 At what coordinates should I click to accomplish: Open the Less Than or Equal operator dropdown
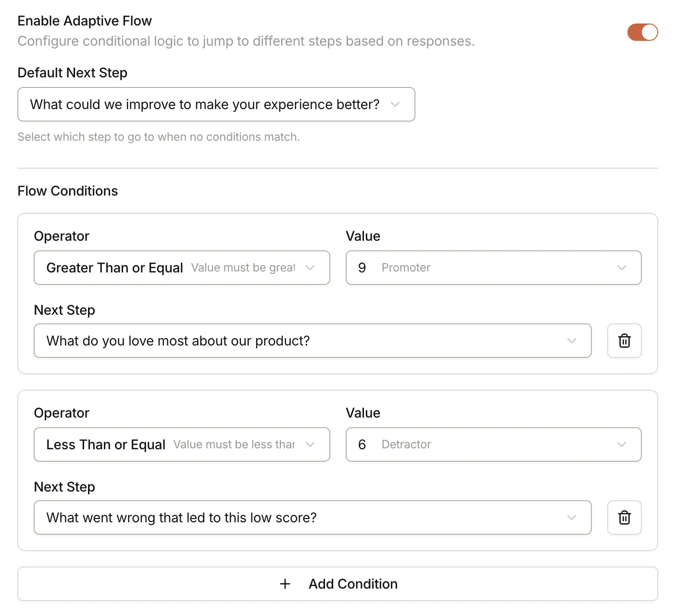(x=182, y=444)
